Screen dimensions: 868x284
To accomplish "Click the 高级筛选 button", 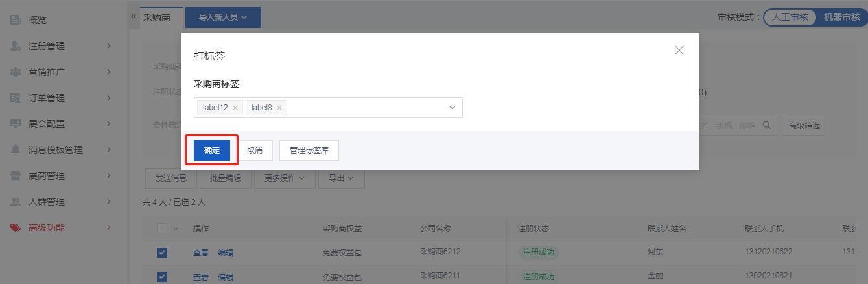I will pyautogui.click(x=804, y=125).
